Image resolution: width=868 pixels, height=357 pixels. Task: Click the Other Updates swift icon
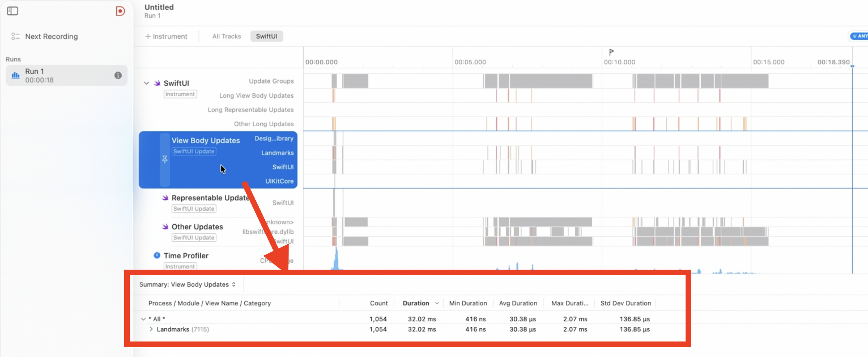pyautogui.click(x=165, y=227)
